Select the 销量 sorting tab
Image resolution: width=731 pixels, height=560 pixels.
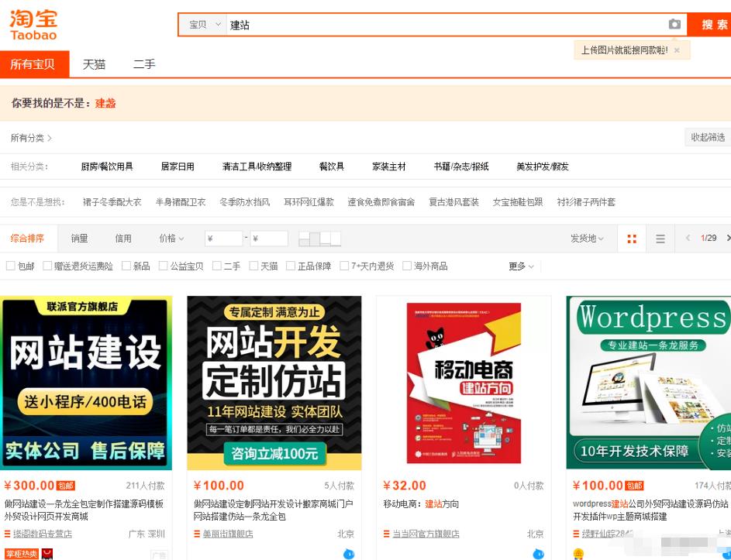80,239
